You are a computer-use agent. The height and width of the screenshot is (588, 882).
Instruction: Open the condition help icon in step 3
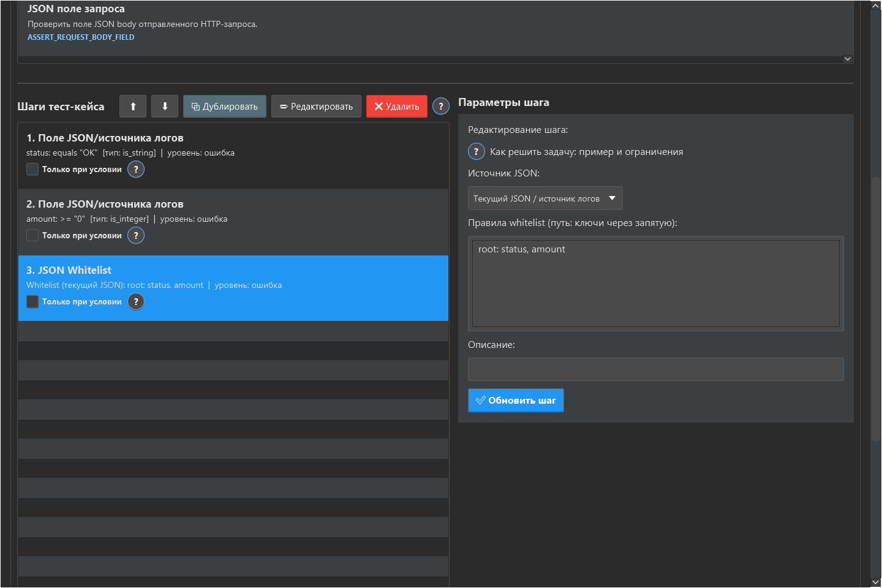tap(136, 302)
